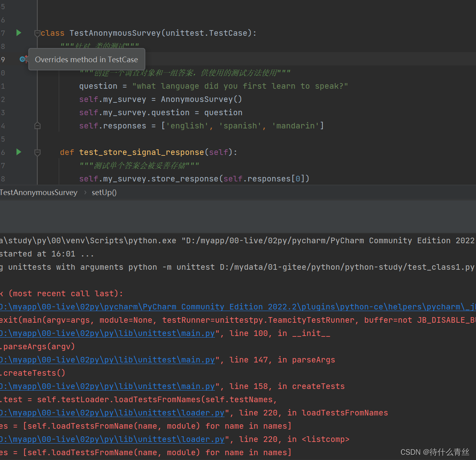Click the 'spanish' string in responses list
This screenshot has height=460, width=476.
pos(240,126)
